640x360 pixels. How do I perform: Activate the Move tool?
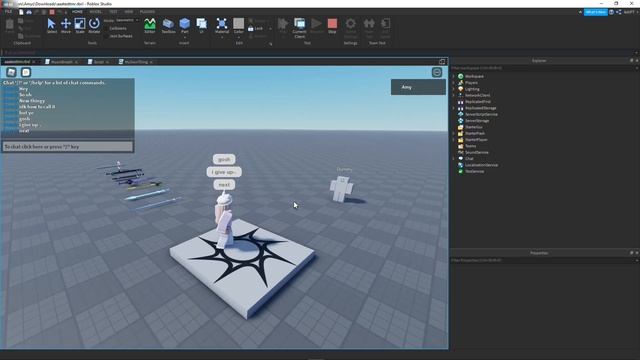(66, 26)
